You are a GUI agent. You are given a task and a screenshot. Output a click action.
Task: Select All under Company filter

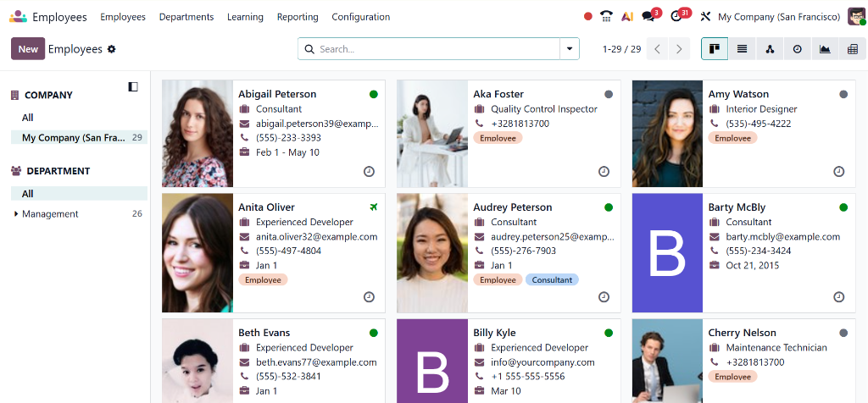click(x=28, y=118)
